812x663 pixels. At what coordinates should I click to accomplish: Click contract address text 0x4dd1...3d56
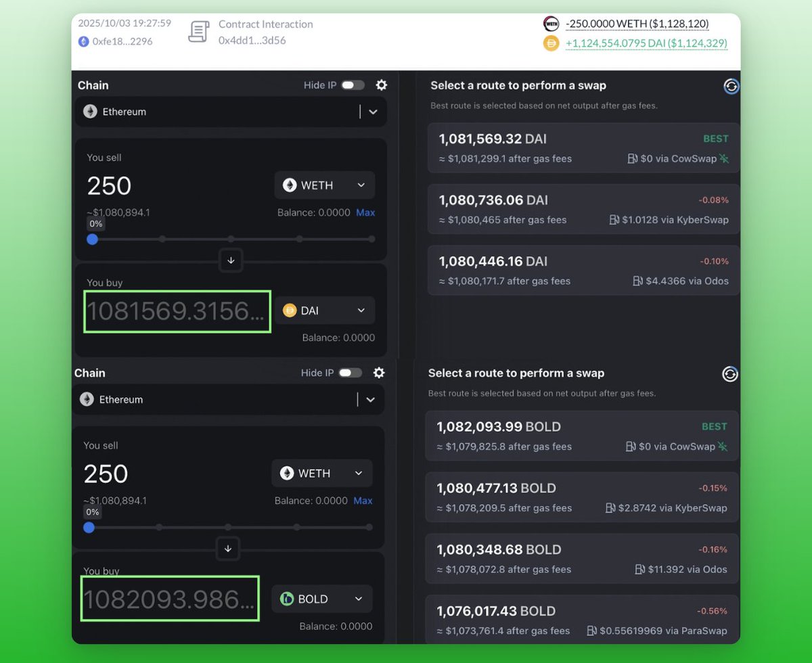pos(252,41)
